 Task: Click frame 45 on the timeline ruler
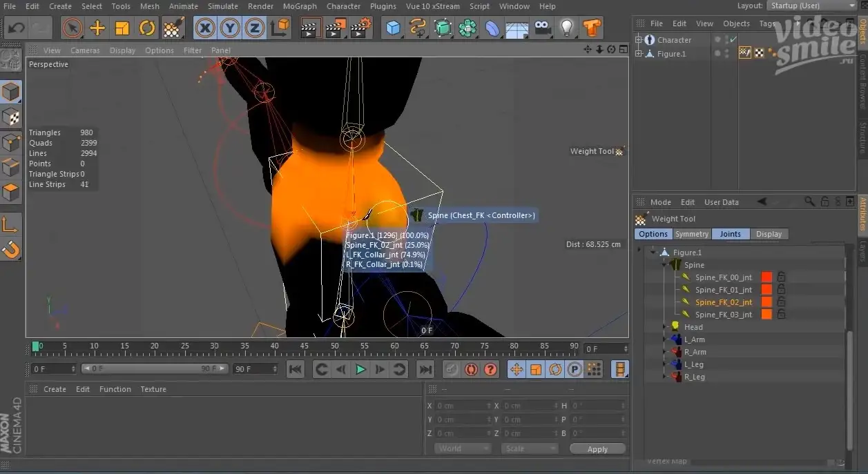coord(305,346)
